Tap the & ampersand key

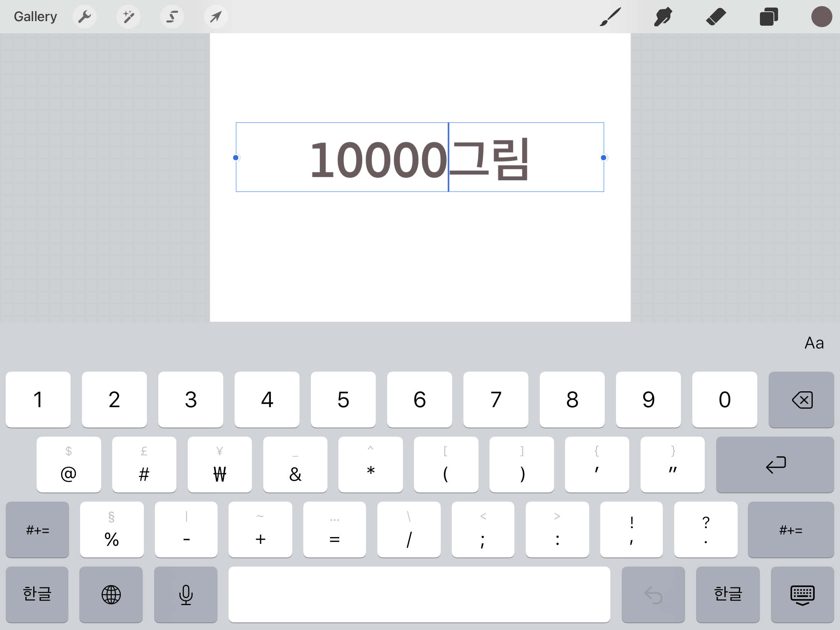click(x=295, y=465)
